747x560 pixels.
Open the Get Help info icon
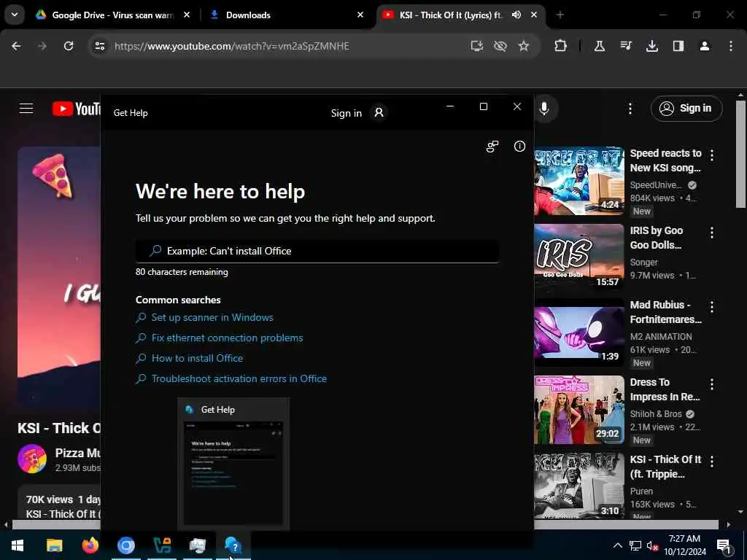click(519, 146)
